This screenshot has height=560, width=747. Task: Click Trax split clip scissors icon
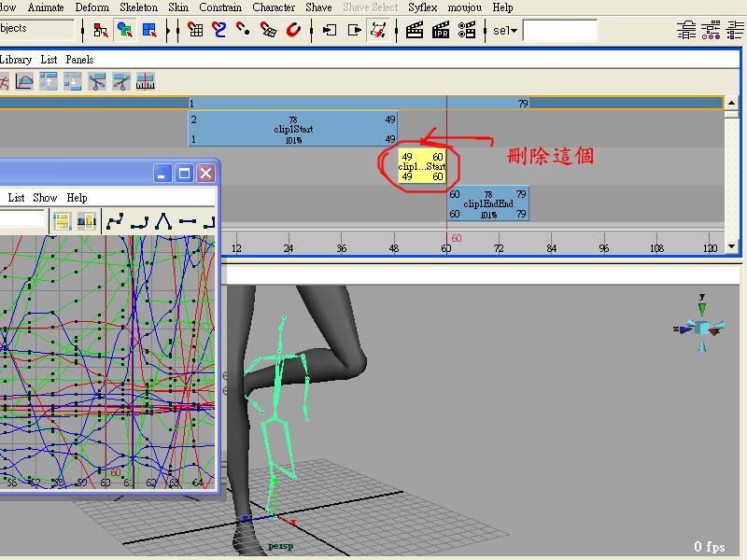pyautogui.click(x=97, y=81)
